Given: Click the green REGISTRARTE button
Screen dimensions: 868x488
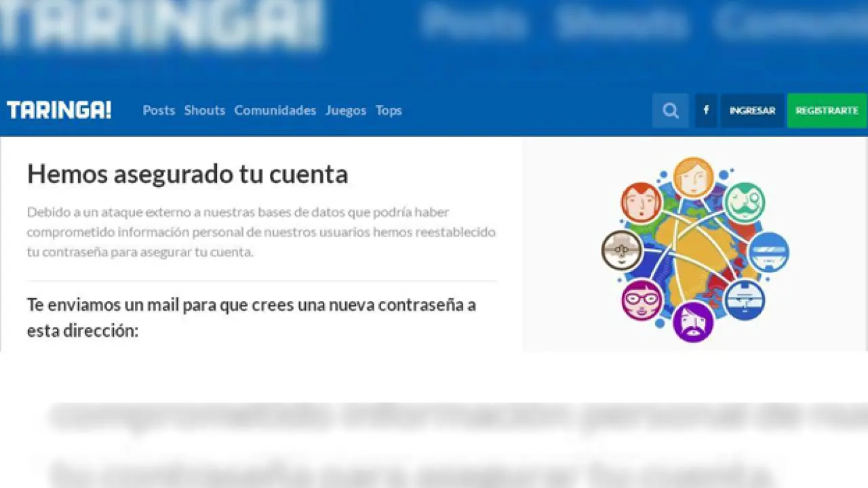Looking at the screenshot, I should 827,110.
